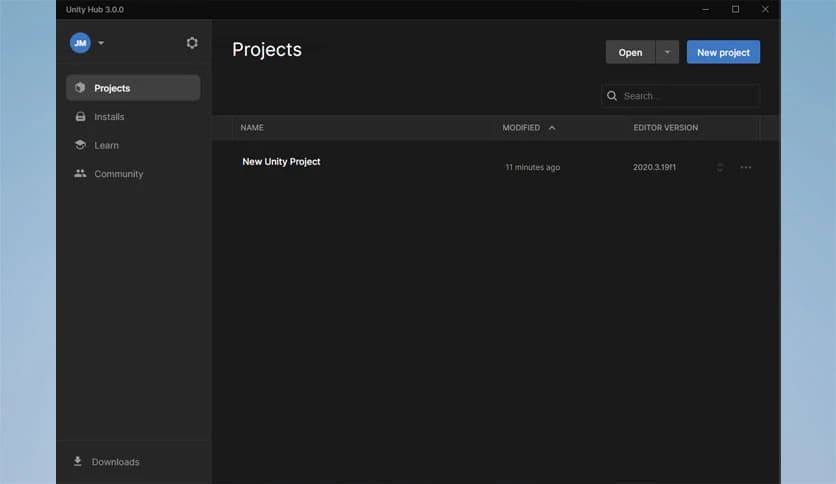The image size is (836, 484).
Task: Click the Learn graduation cap icon
Action: (x=80, y=144)
